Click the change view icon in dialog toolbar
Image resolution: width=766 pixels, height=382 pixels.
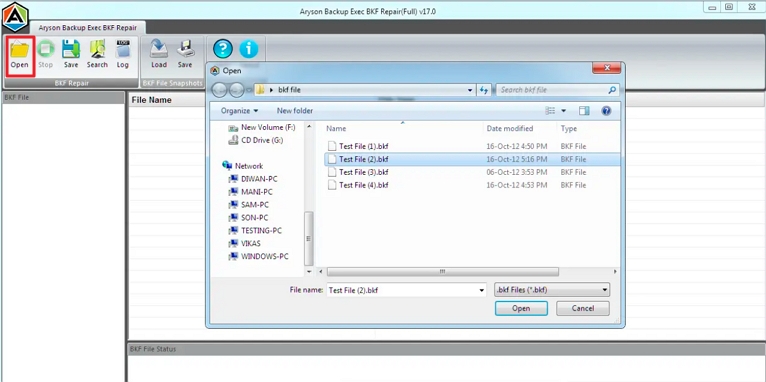click(550, 111)
